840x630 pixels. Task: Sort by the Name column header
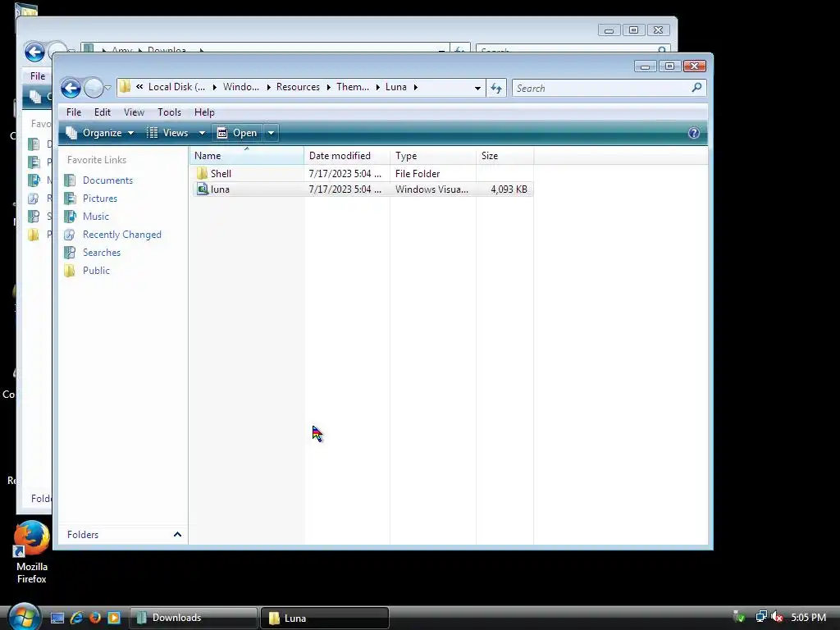point(246,156)
